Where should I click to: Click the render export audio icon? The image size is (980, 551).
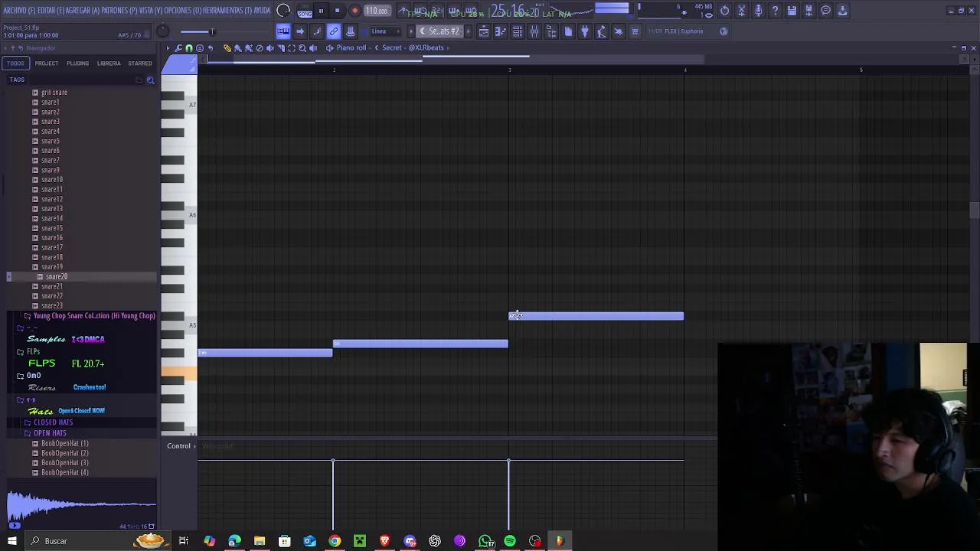coord(808,11)
